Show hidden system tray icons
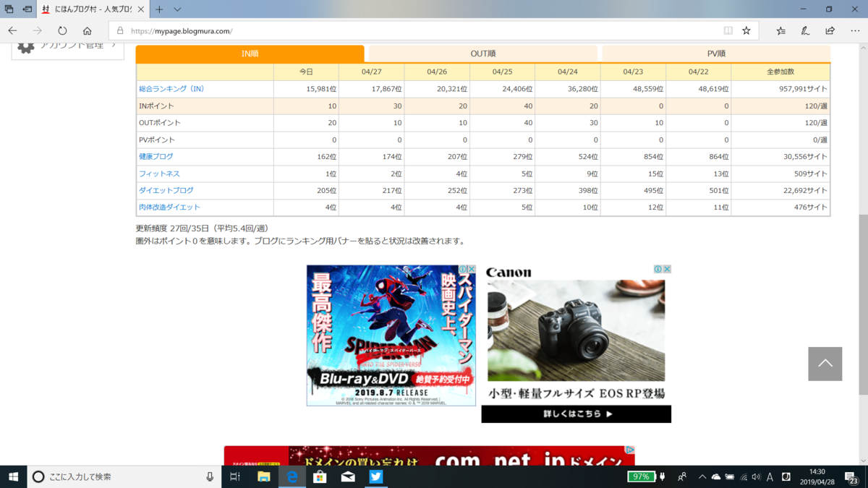 [x=701, y=476]
